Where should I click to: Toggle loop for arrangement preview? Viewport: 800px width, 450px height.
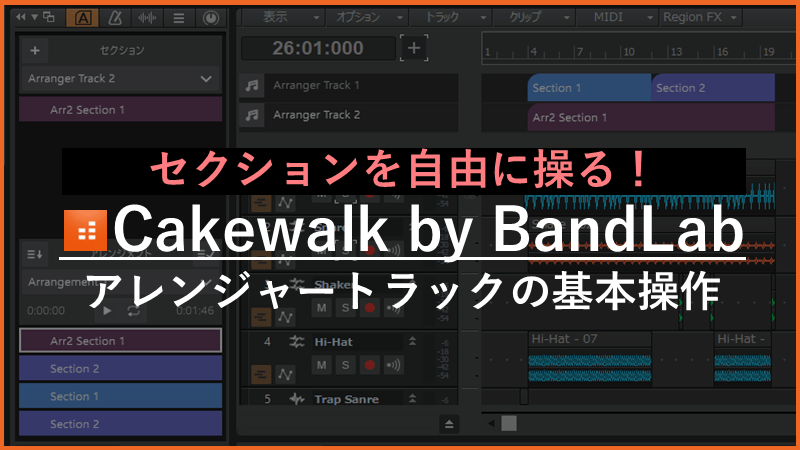coord(134,310)
